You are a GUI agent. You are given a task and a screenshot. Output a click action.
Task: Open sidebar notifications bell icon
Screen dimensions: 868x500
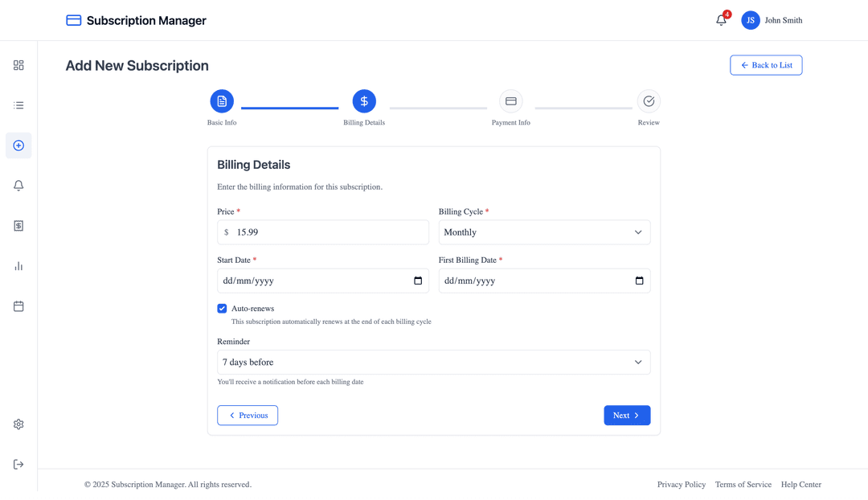[18, 185]
